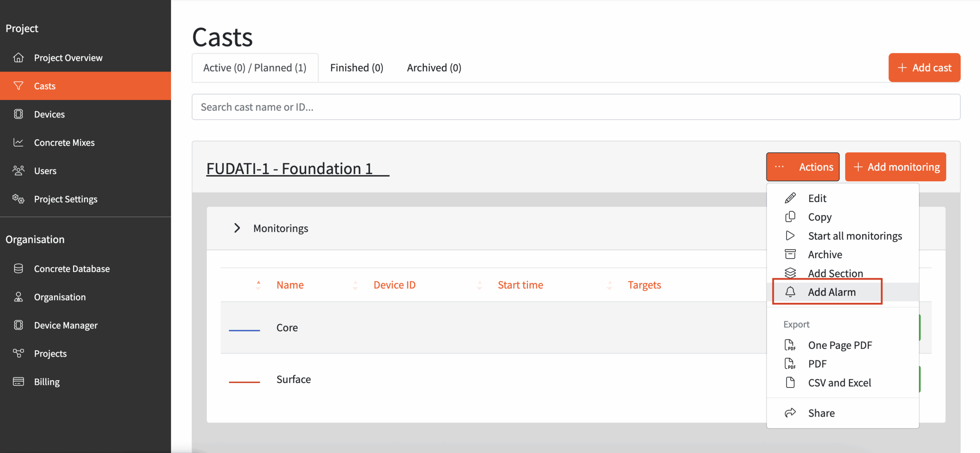
Task: Sort table by Name column arrows
Action: tap(258, 285)
